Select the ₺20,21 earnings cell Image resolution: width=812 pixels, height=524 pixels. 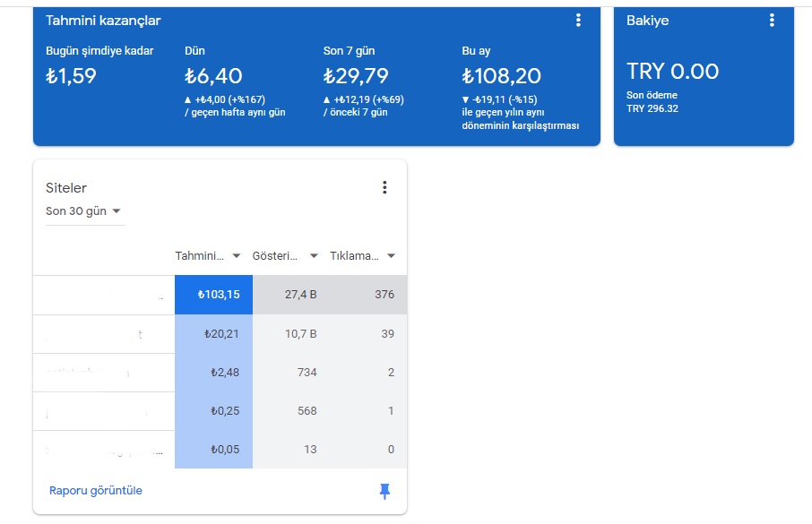pos(213,334)
